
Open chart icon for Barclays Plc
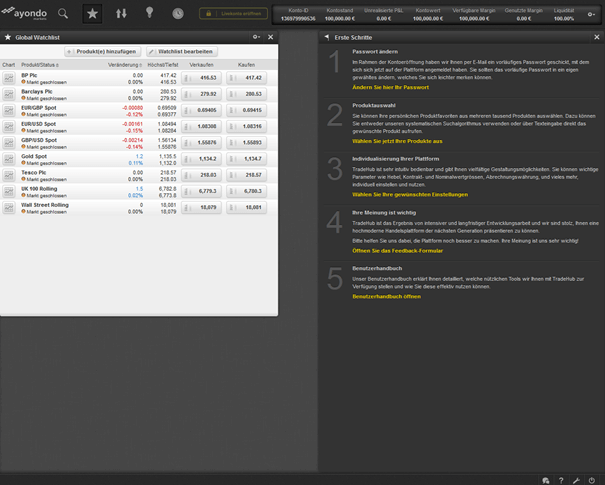pyautogui.click(x=8, y=94)
